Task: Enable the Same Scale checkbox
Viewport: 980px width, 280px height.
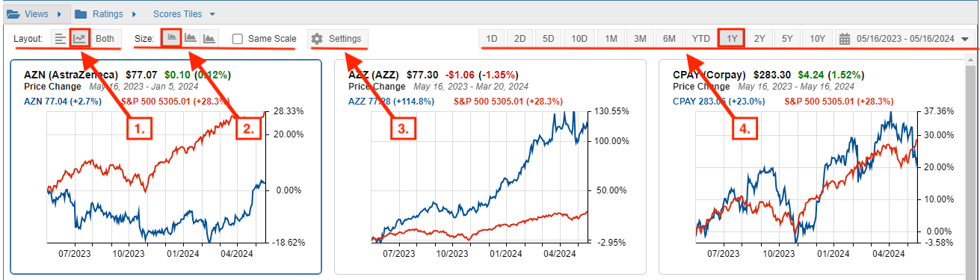Action: tap(237, 39)
